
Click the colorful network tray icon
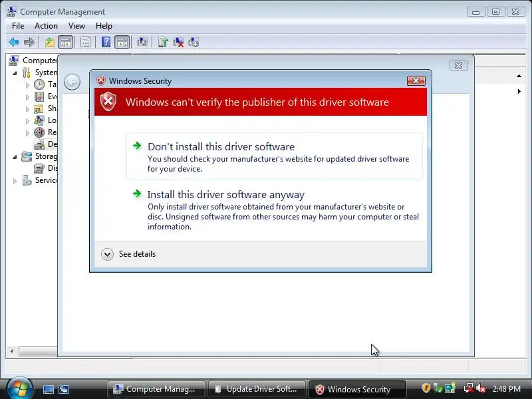pos(450,388)
